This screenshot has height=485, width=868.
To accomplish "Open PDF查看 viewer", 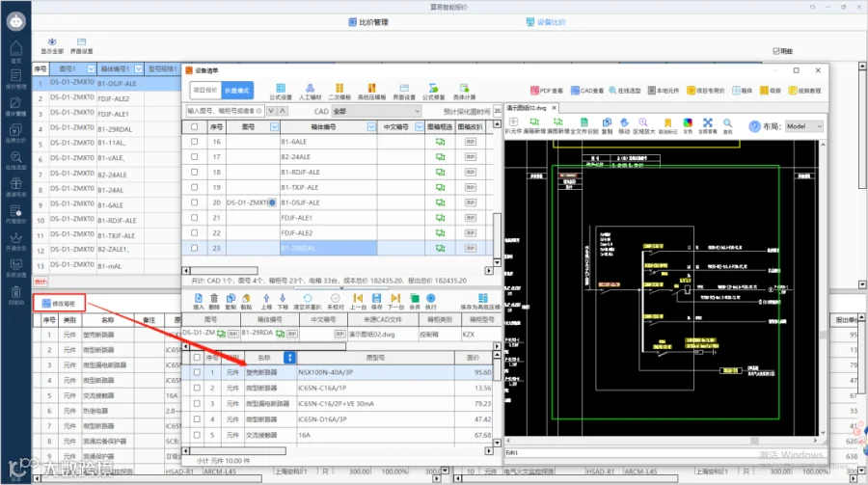I will tap(547, 91).
